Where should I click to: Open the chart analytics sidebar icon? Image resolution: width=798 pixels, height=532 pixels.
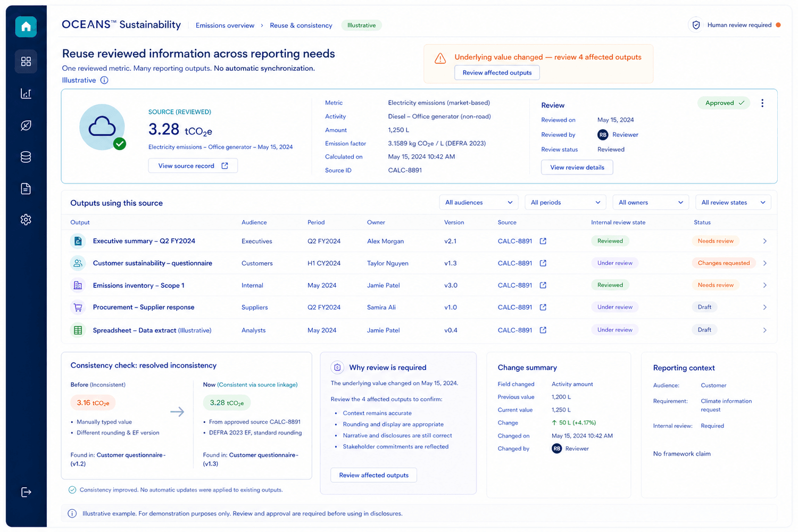(26, 94)
